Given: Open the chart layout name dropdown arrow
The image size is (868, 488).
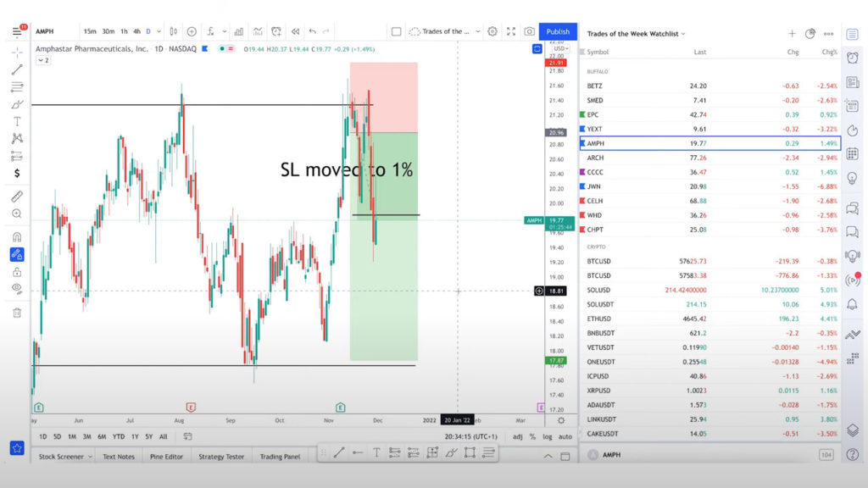Looking at the screenshot, I should point(478,31).
